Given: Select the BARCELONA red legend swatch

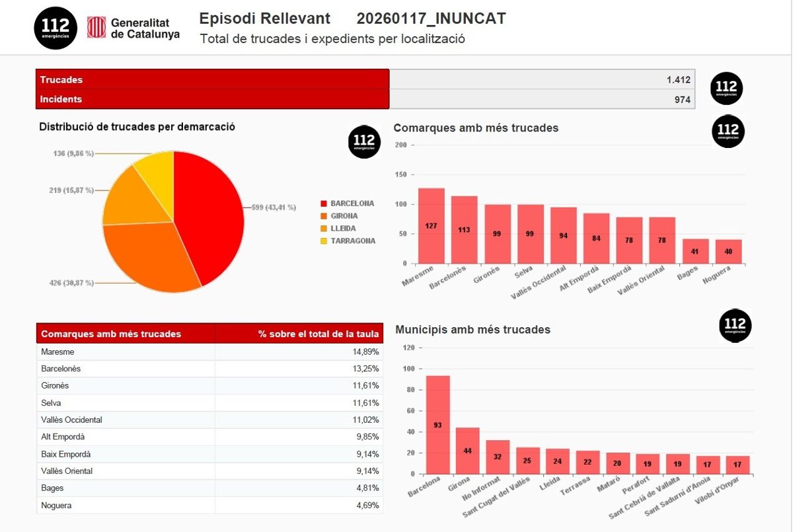Looking at the screenshot, I should tap(323, 204).
